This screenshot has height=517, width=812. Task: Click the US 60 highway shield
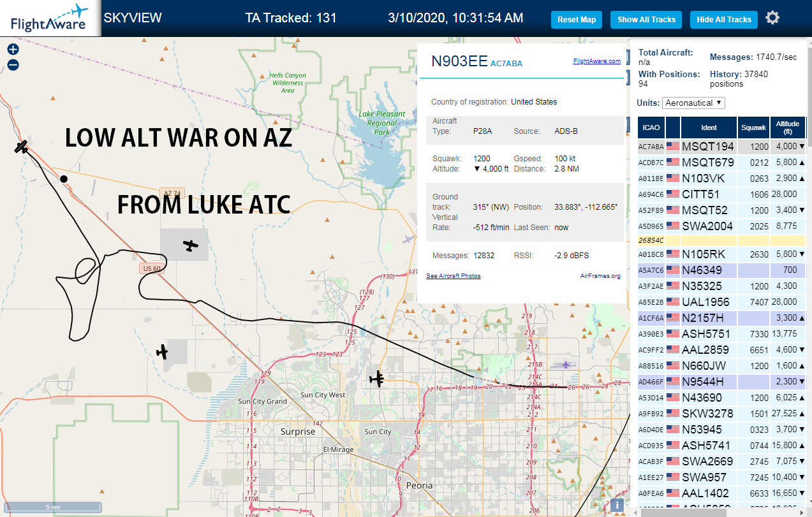pyautogui.click(x=152, y=269)
